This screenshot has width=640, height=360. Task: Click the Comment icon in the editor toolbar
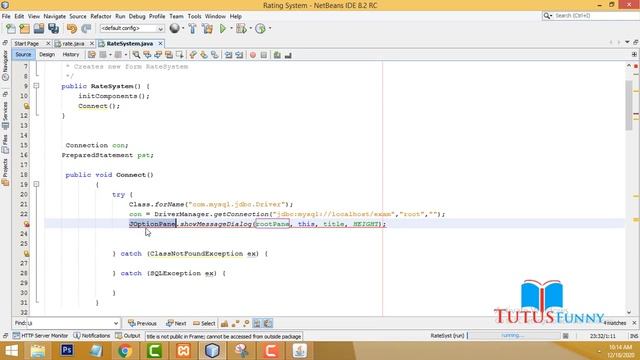277,55
